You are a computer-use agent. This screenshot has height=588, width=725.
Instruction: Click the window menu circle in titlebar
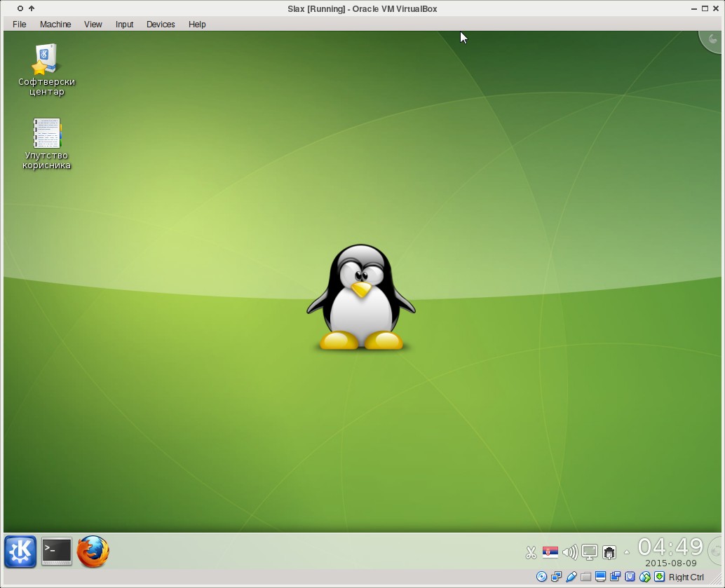[20, 8]
